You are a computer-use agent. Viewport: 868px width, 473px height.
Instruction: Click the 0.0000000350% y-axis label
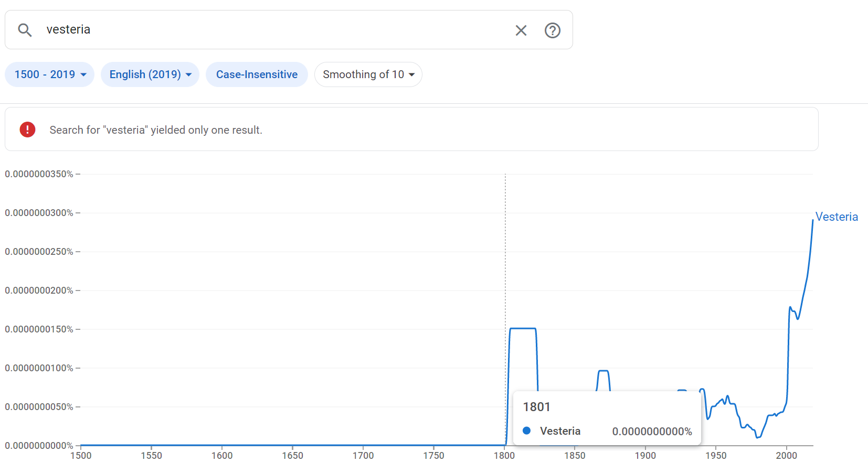point(39,174)
